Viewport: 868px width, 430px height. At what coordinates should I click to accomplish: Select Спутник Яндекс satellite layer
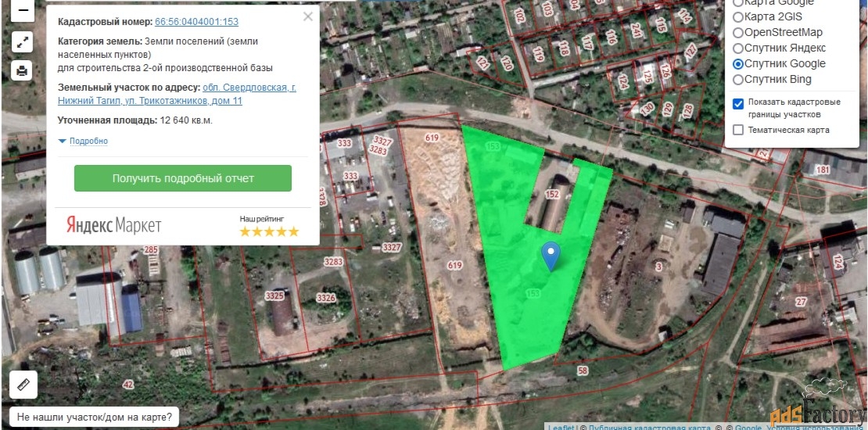(737, 48)
